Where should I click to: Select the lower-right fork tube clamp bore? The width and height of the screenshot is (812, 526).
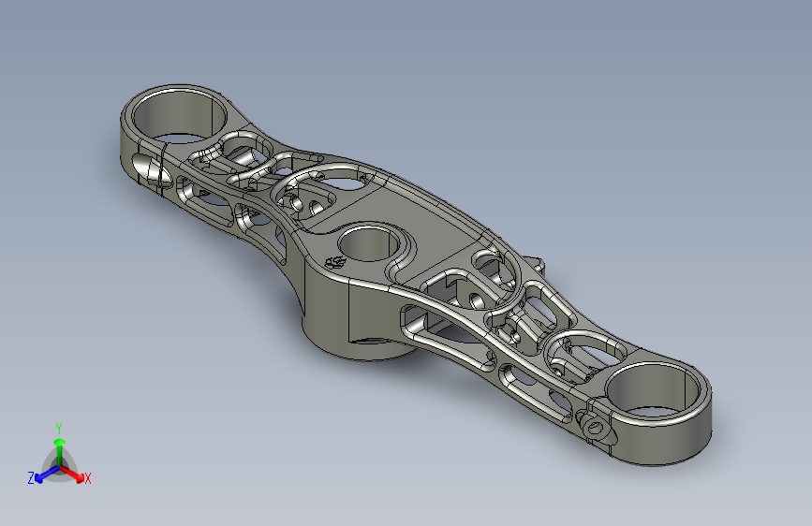click(652, 390)
